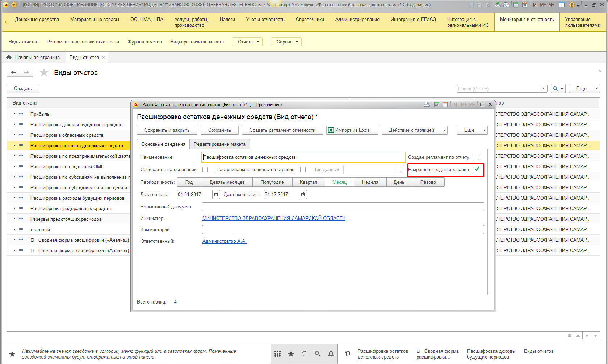The height and width of the screenshot is (364, 608).
Task: Uncheck Разрешено редактирование checkbox
Action: (x=477, y=169)
